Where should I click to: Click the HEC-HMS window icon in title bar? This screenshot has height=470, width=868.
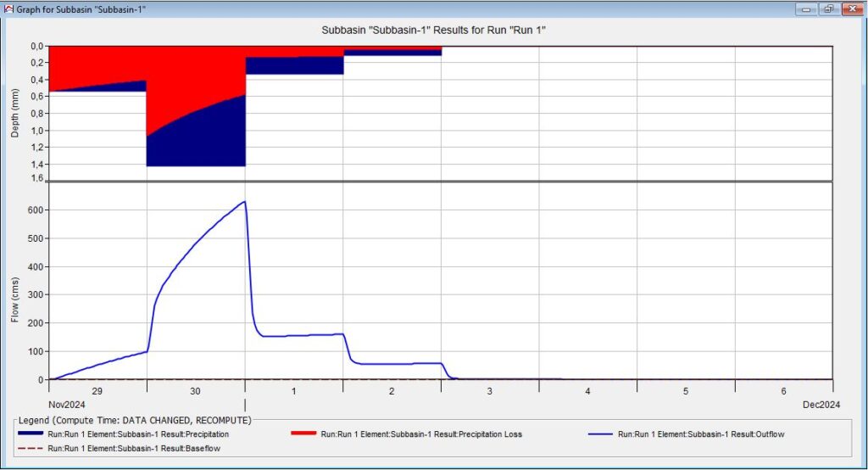pos(9,8)
